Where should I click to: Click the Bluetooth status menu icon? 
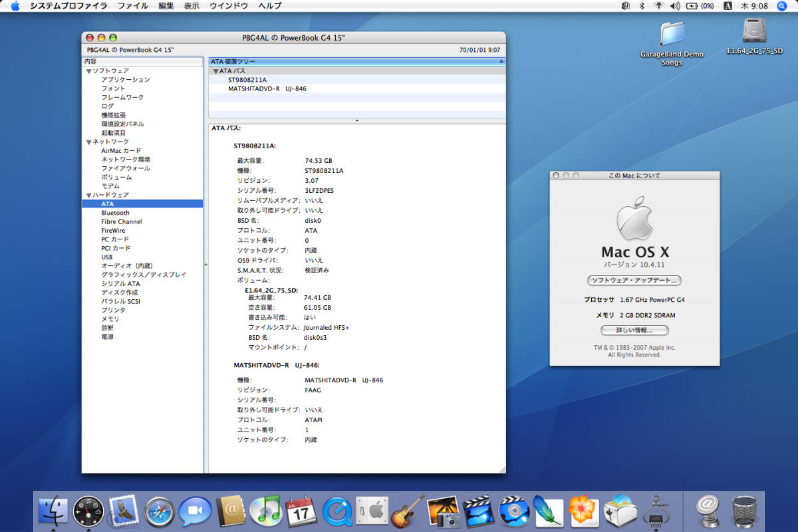click(642, 6)
